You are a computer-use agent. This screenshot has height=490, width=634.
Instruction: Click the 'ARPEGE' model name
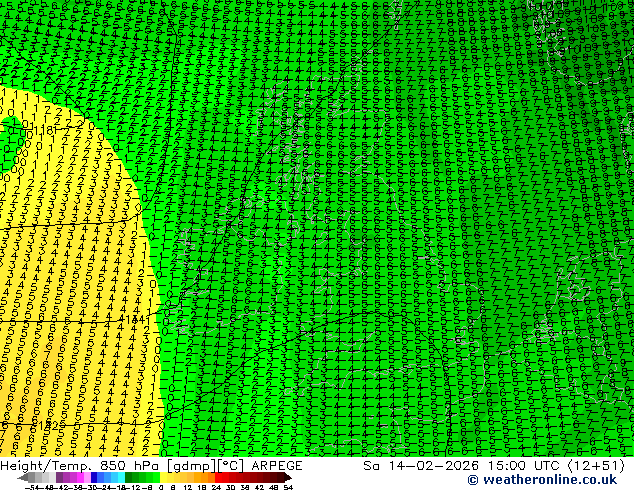(277, 466)
